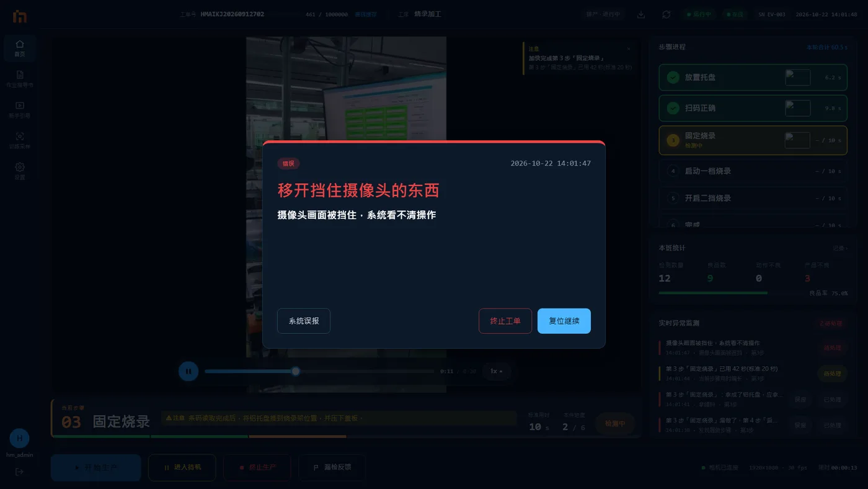Click the 终止工单 button in the dialog
Viewport: 868px width, 489px height.
[x=505, y=321]
